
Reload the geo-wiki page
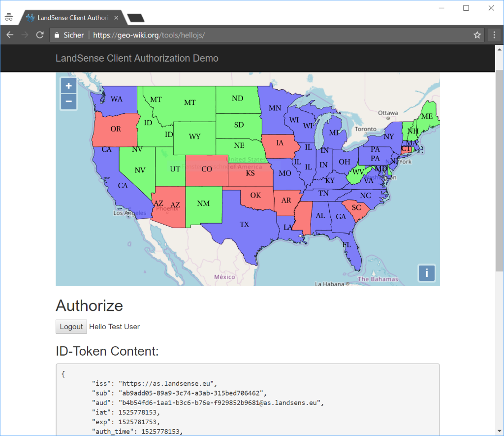pyautogui.click(x=40, y=34)
